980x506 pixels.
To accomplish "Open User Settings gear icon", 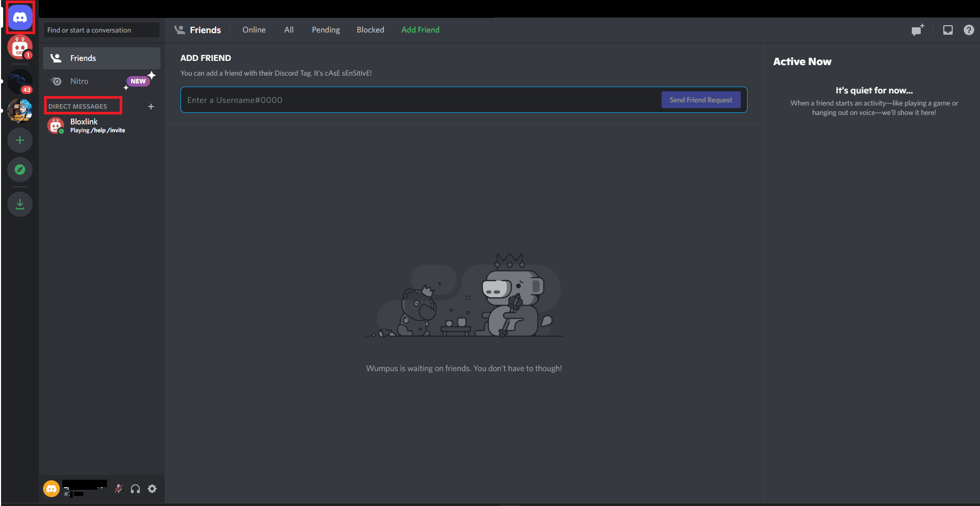I will point(152,489).
